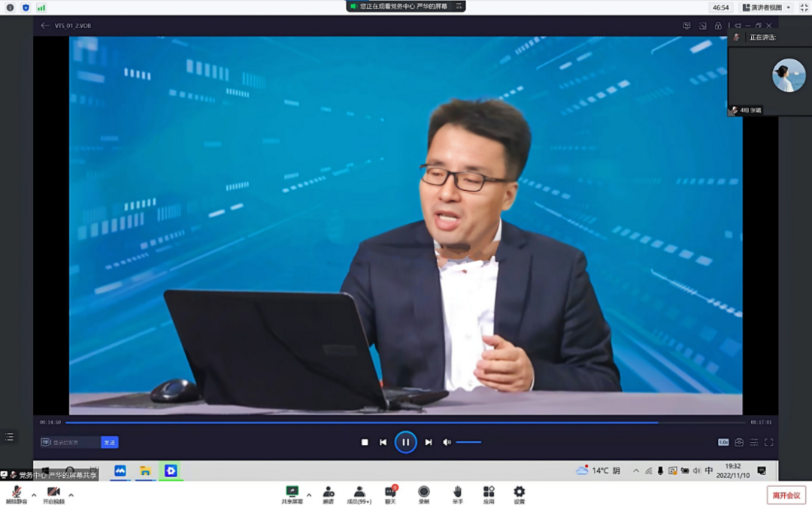Start recording with the record icon
The height and width of the screenshot is (508, 812).
(424, 492)
